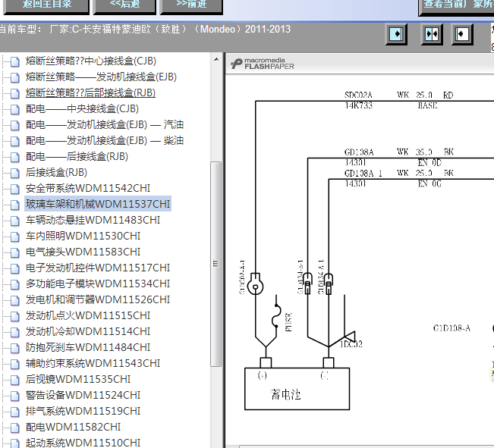494x448 pixels.
Task: Click the document icon beside 发动机点火WDM11515CHI
Action: click(x=14, y=316)
